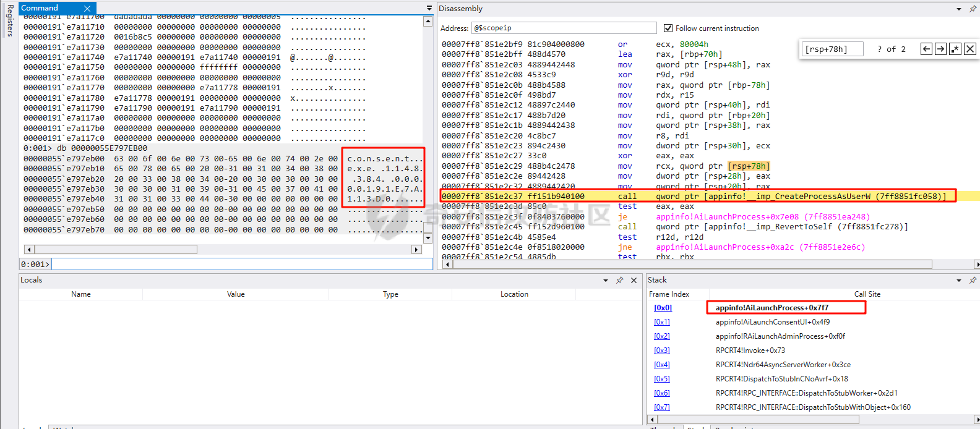Click je AiLaunchProcess+0x7e08 instruction
This screenshot has height=429, width=980.
(656, 217)
